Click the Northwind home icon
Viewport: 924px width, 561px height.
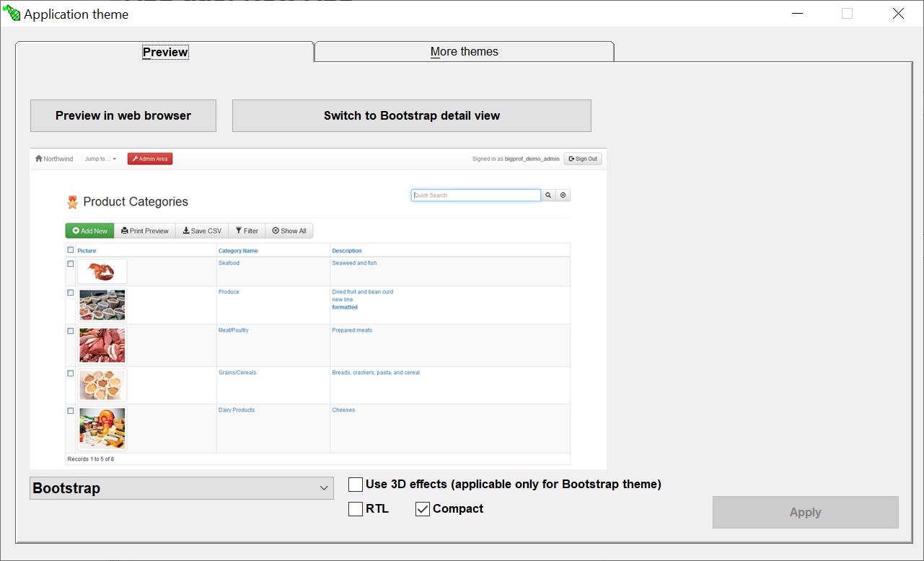pyautogui.click(x=39, y=159)
